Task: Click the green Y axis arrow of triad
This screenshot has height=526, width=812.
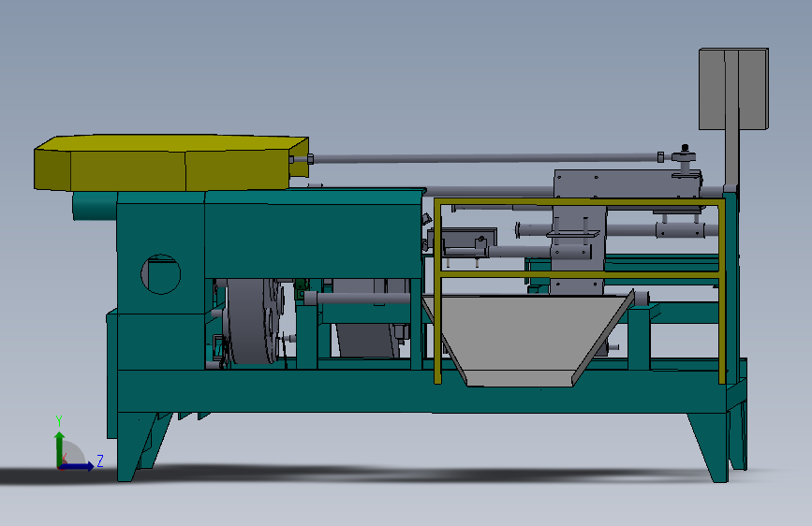Action: coord(59,448)
